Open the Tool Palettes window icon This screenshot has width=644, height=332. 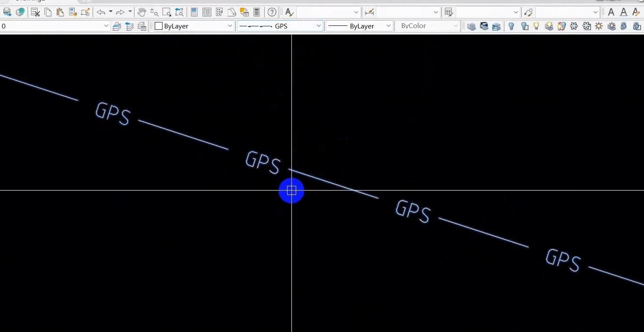point(219,12)
